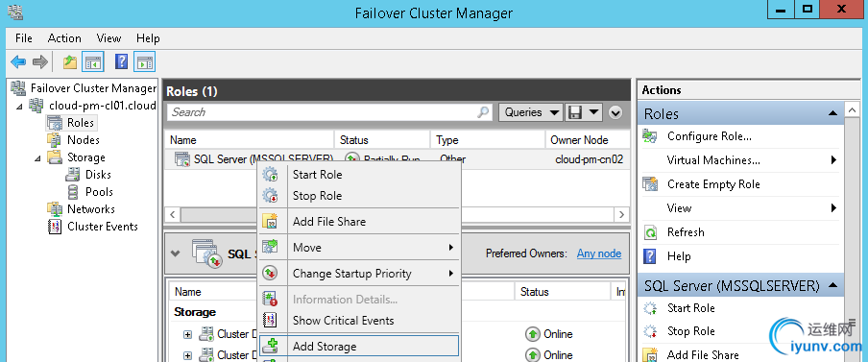Click the Forward arrow toolbar icon

click(x=40, y=62)
